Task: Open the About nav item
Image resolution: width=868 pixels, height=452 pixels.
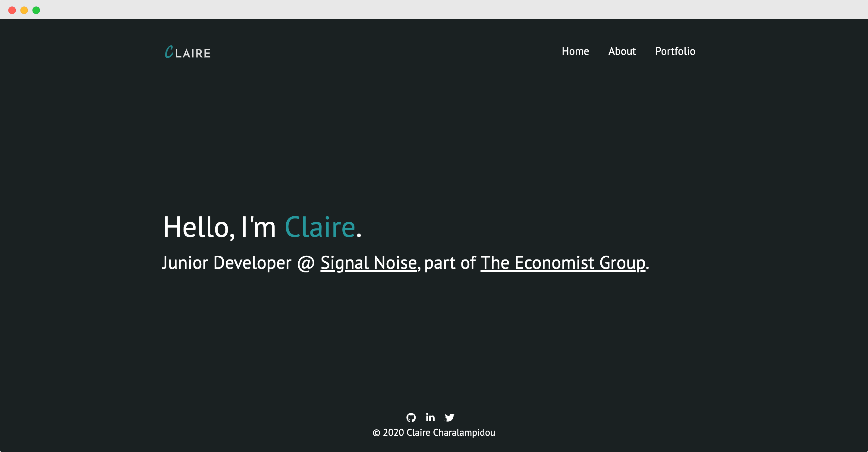Action: click(x=622, y=51)
